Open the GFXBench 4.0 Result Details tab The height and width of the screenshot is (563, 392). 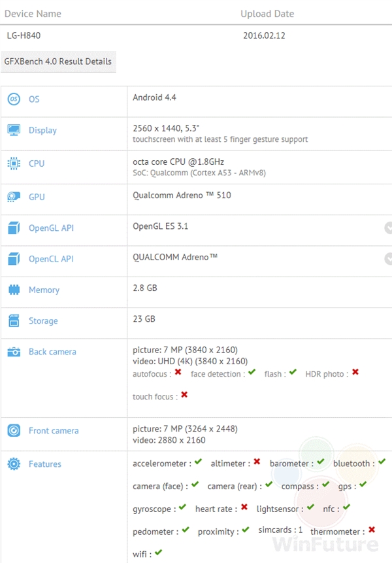[x=58, y=61]
